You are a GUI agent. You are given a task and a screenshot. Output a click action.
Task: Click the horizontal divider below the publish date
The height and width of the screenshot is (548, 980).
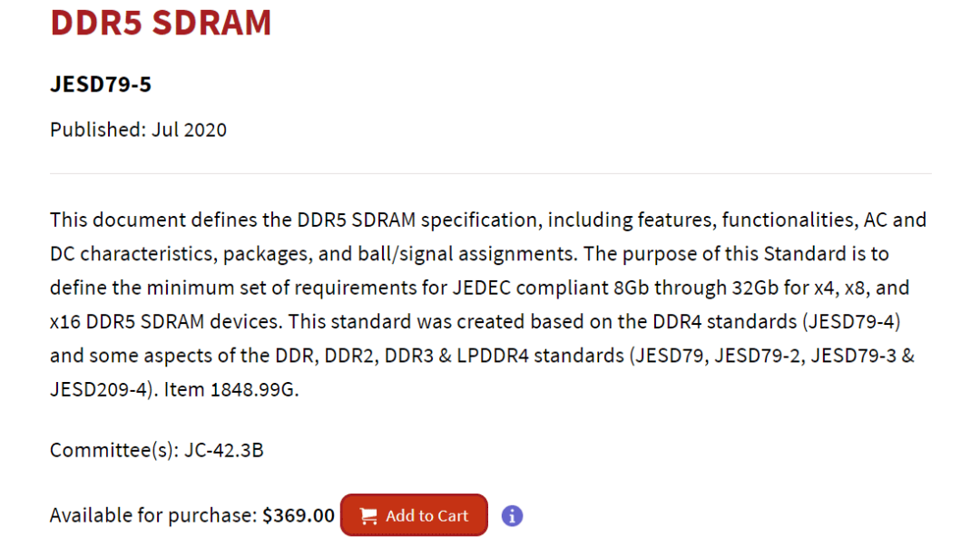point(491,173)
